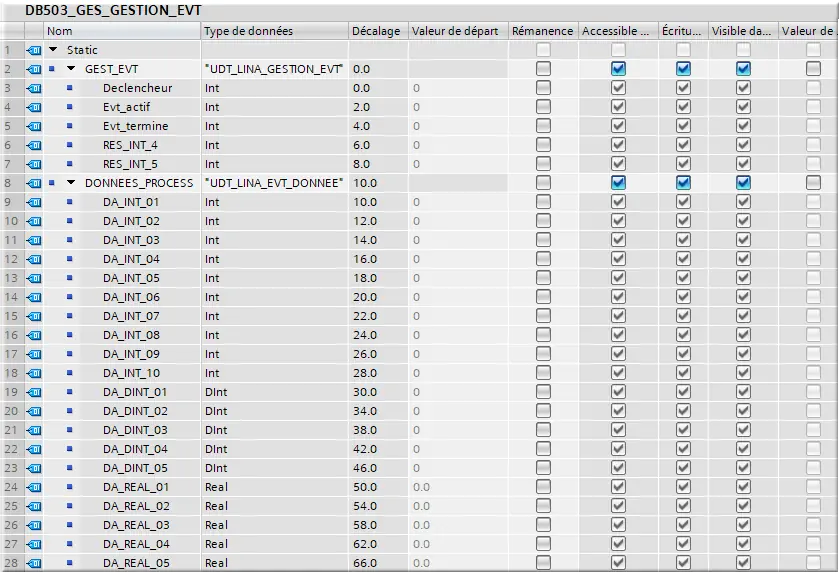Viewport: 839px width, 572px height.
Task: Click the "UDT_LINA_EVT_DONNEE" data type cell
Action: pos(274,183)
